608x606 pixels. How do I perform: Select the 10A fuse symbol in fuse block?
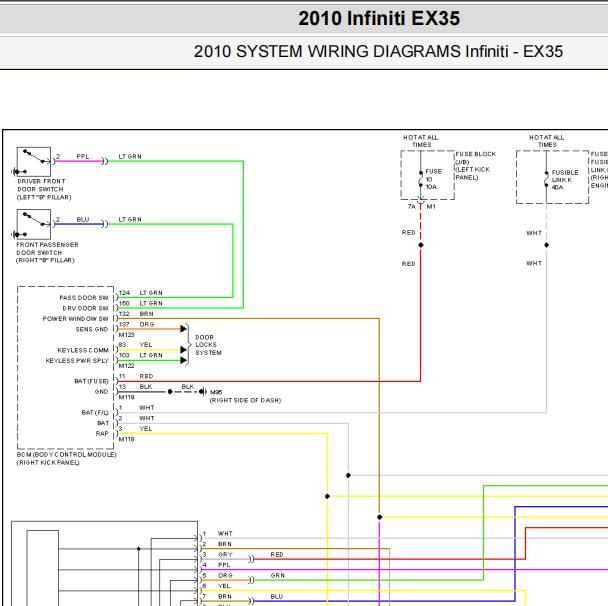click(x=421, y=179)
